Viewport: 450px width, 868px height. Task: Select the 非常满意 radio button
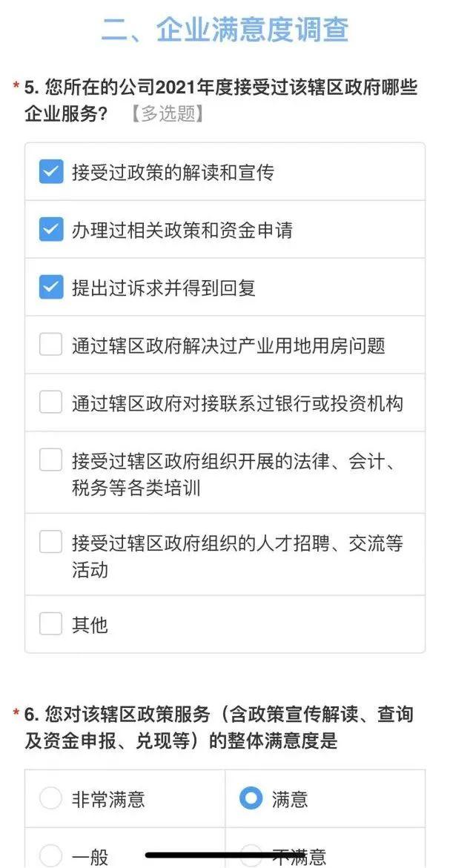click(x=50, y=798)
